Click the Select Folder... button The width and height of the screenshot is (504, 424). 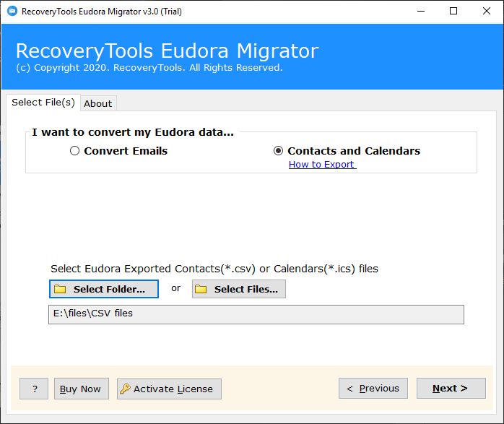(104, 289)
